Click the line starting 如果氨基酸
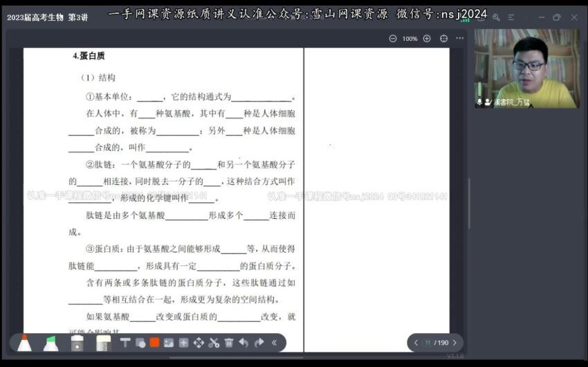The width and height of the screenshot is (588, 367). tap(190, 316)
